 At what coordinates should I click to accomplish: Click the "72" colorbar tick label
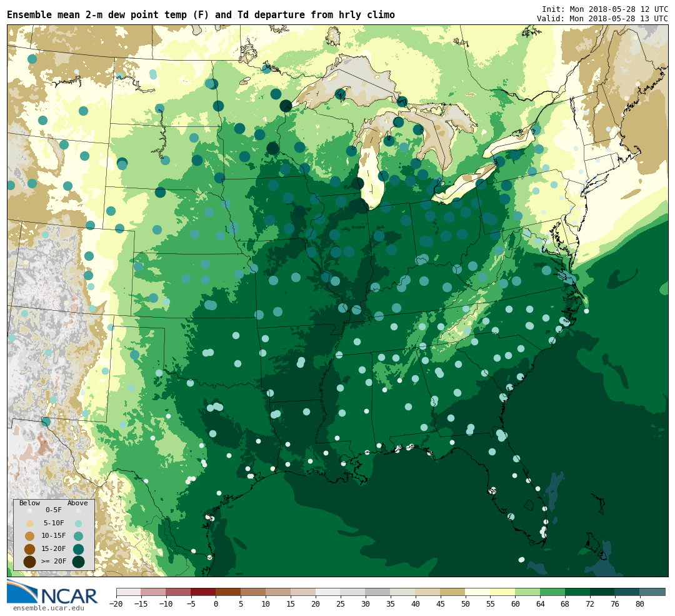[590, 604]
